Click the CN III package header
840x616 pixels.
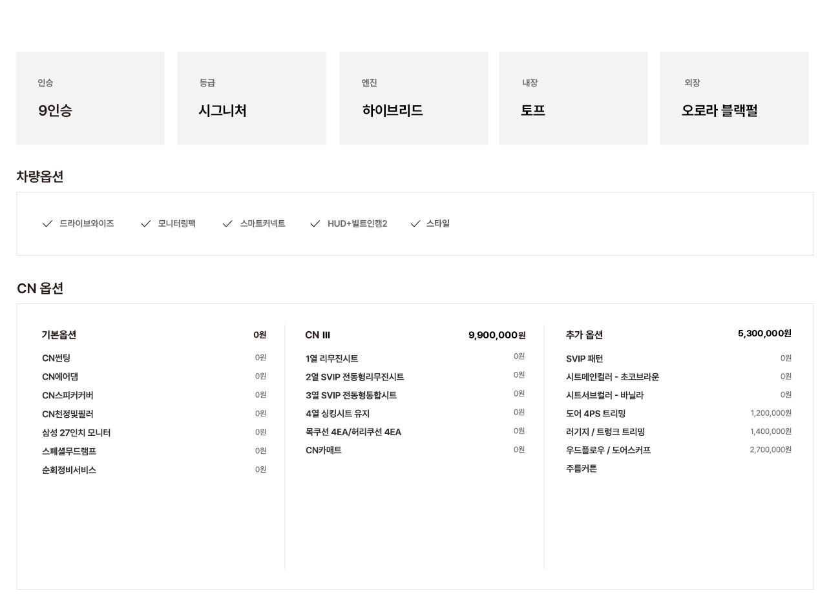(318, 335)
